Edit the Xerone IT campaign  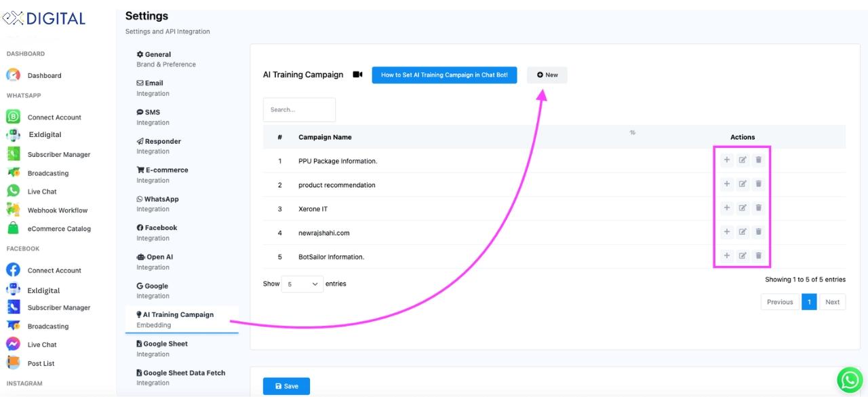coord(743,208)
